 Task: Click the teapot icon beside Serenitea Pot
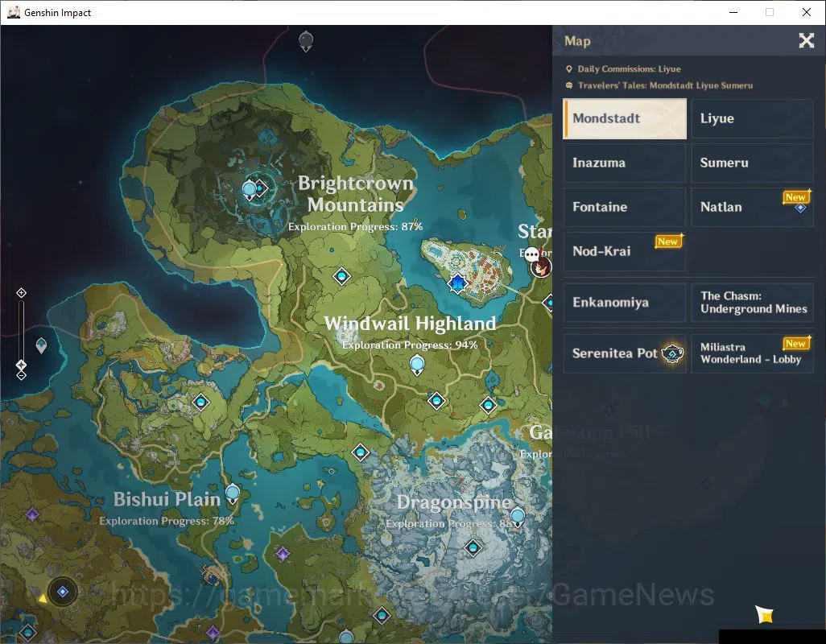[x=672, y=353]
